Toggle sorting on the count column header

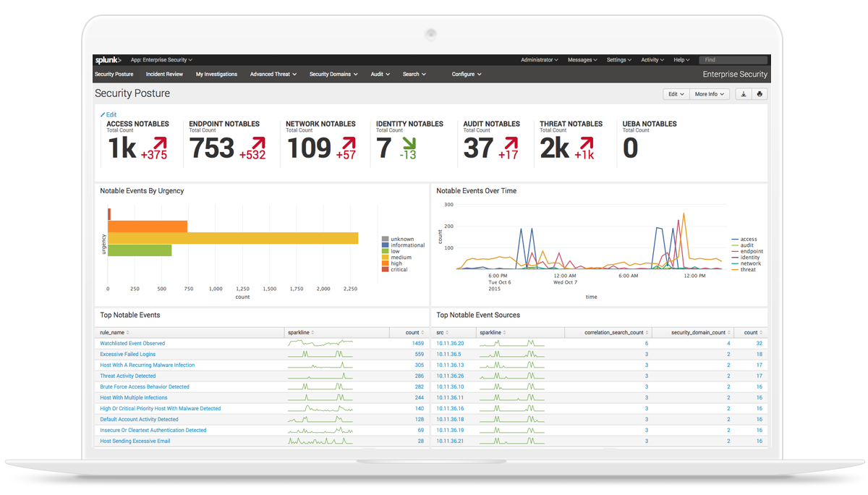[x=411, y=332]
